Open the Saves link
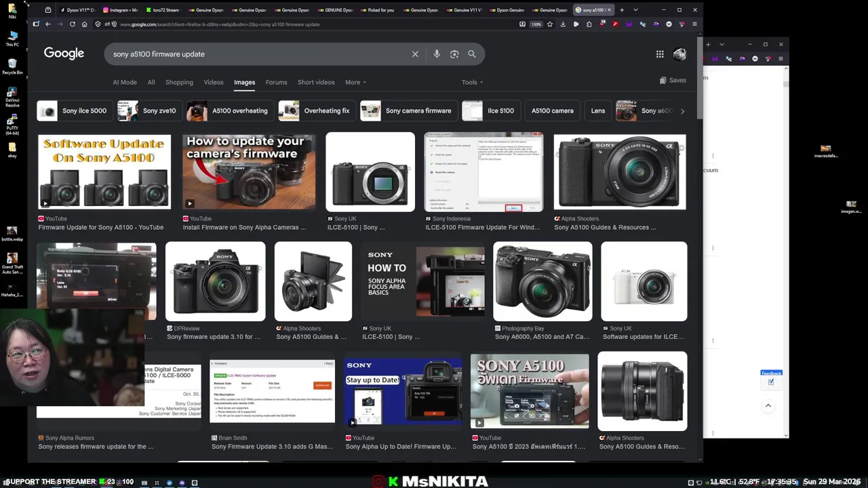The image size is (868, 488). [673, 80]
